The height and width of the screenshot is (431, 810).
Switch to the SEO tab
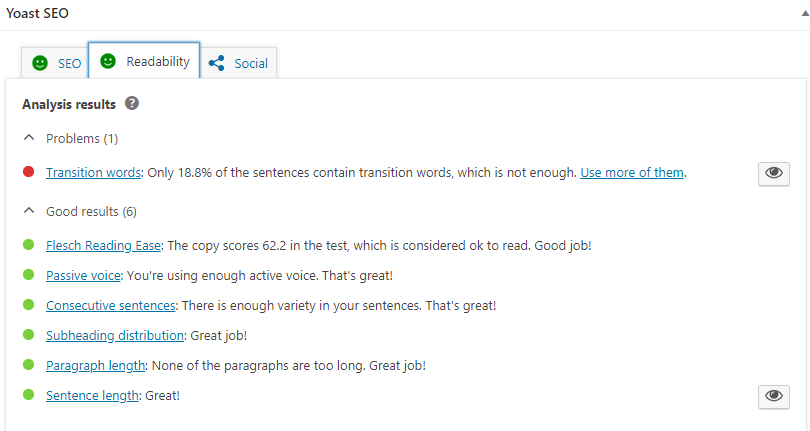pos(55,63)
